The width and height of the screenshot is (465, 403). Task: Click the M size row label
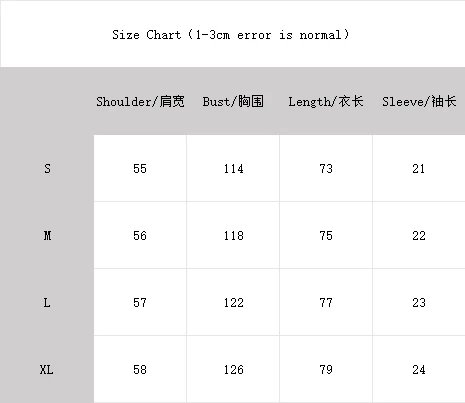coord(47,236)
